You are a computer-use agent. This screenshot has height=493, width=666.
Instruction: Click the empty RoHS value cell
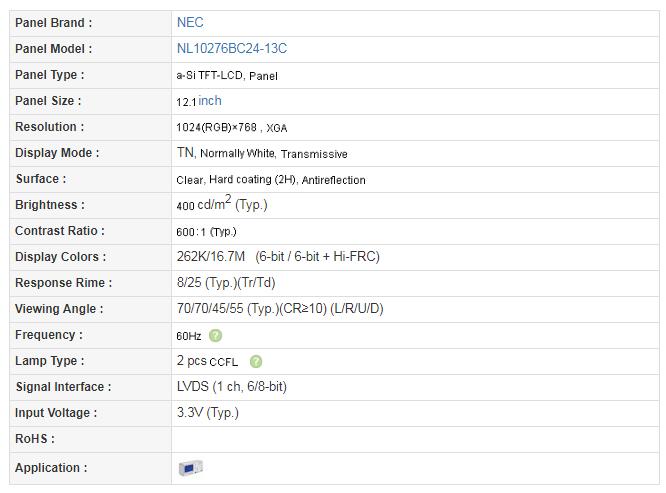[x=415, y=439]
